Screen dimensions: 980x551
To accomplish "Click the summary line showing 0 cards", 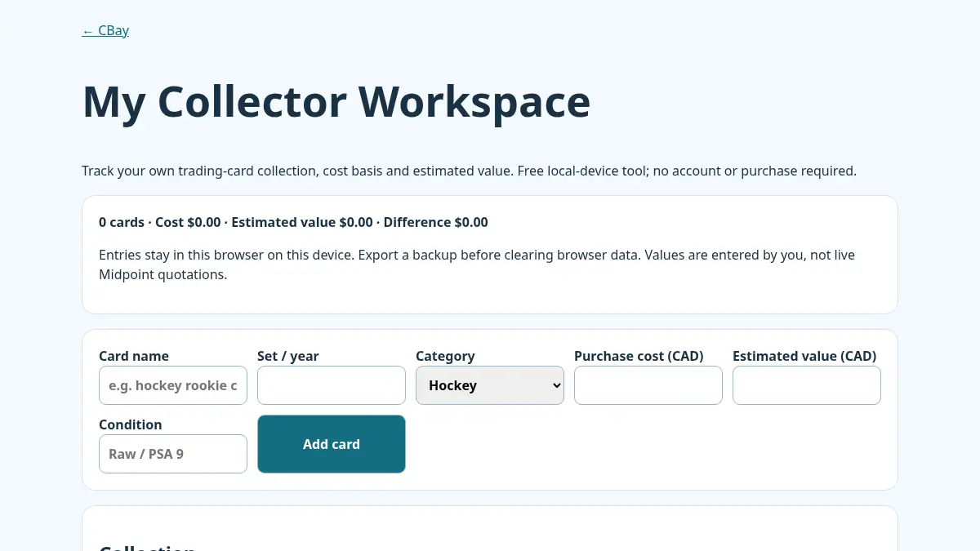I will [293, 222].
